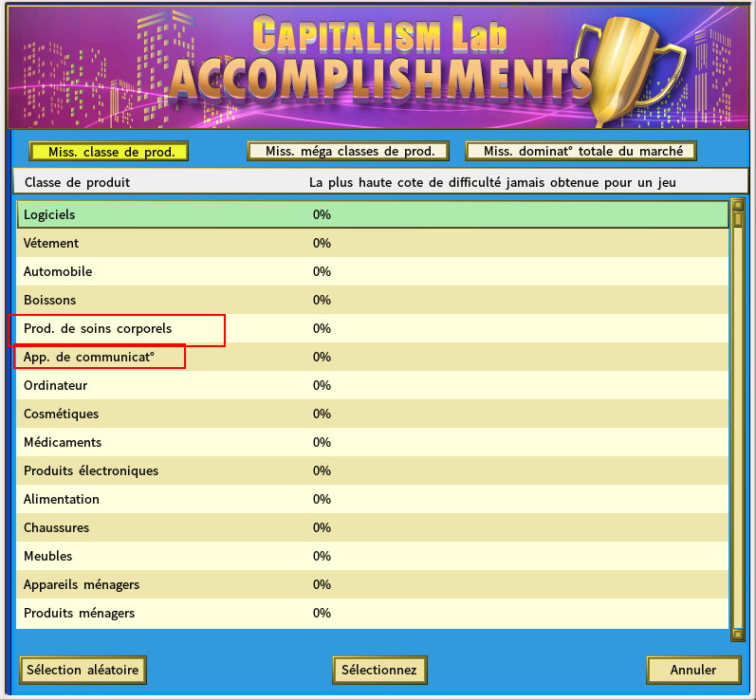
Task: Select App. de communicat° row
Action: tap(372, 357)
